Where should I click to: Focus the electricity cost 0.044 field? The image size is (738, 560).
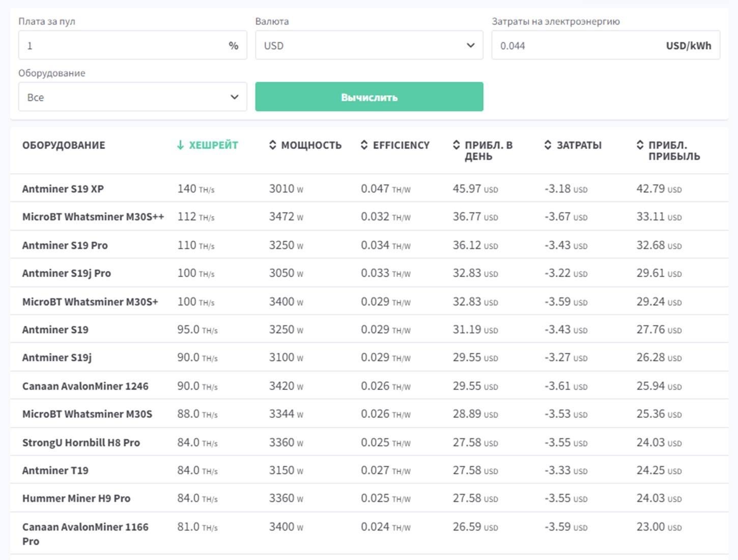click(606, 45)
